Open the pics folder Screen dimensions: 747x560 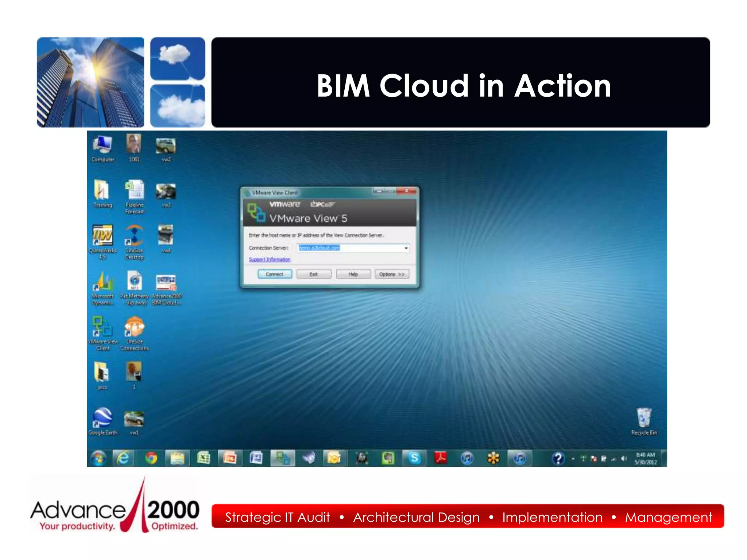click(x=102, y=376)
